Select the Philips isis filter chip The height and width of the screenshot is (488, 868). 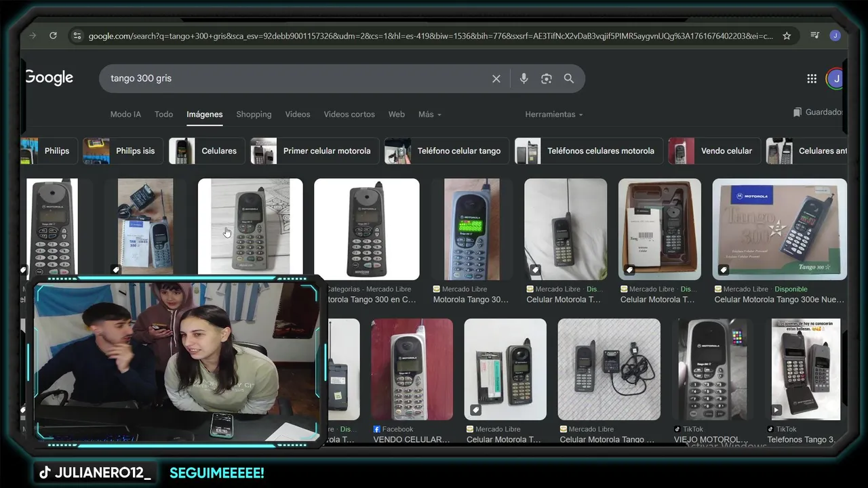click(123, 150)
